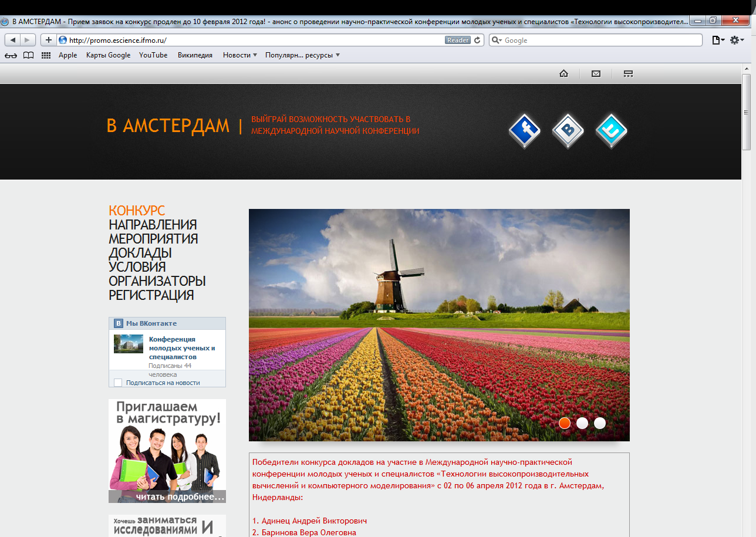The width and height of the screenshot is (756, 537).
Task: Open the КОНКУРС menu section
Action: pos(137,211)
